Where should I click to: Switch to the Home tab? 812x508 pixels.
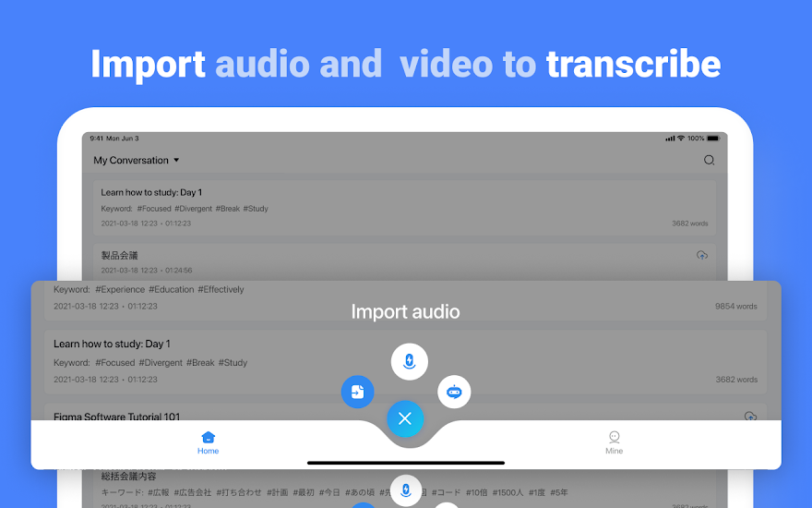coord(209,443)
